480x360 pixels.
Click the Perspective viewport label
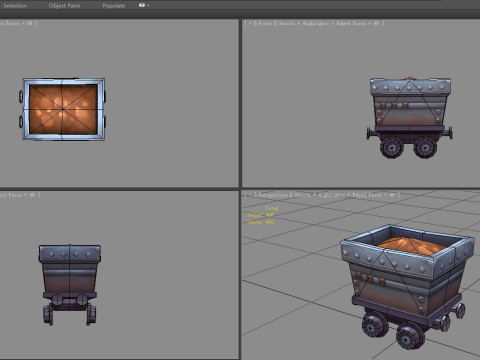pos(273,195)
